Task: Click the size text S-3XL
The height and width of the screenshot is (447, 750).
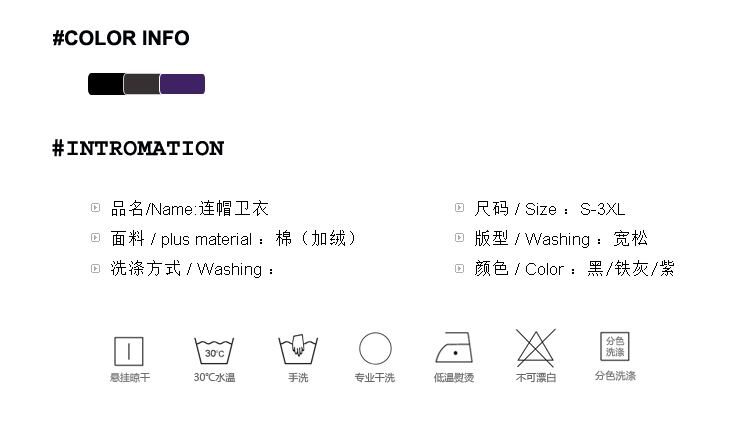Action: 602,209
